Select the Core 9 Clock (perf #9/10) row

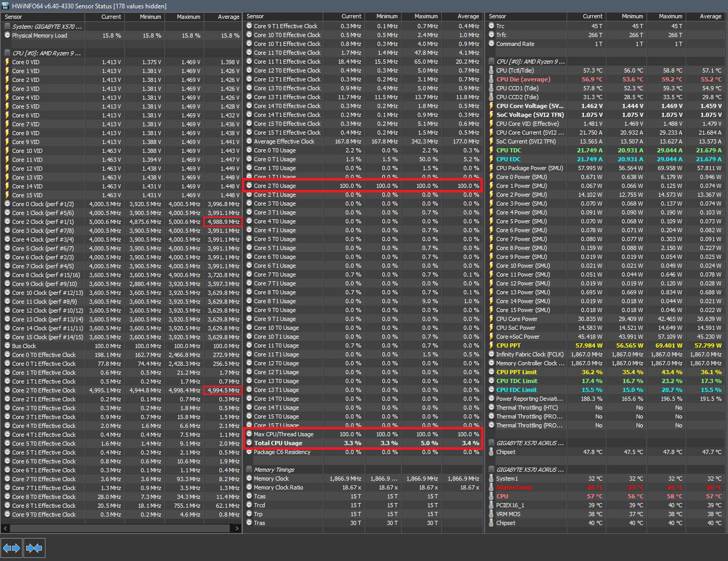[121, 284]
